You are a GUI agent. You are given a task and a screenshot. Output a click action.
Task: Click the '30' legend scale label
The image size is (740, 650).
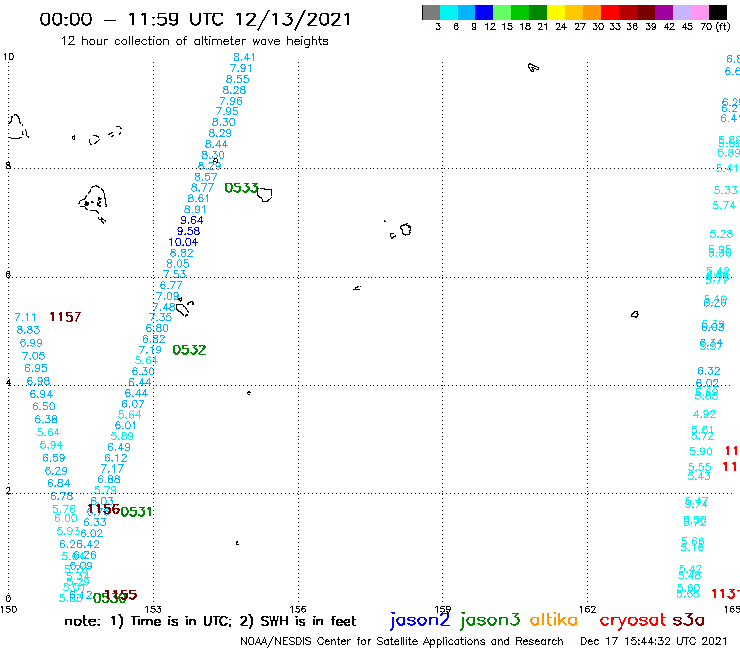[x=598, y=26]
